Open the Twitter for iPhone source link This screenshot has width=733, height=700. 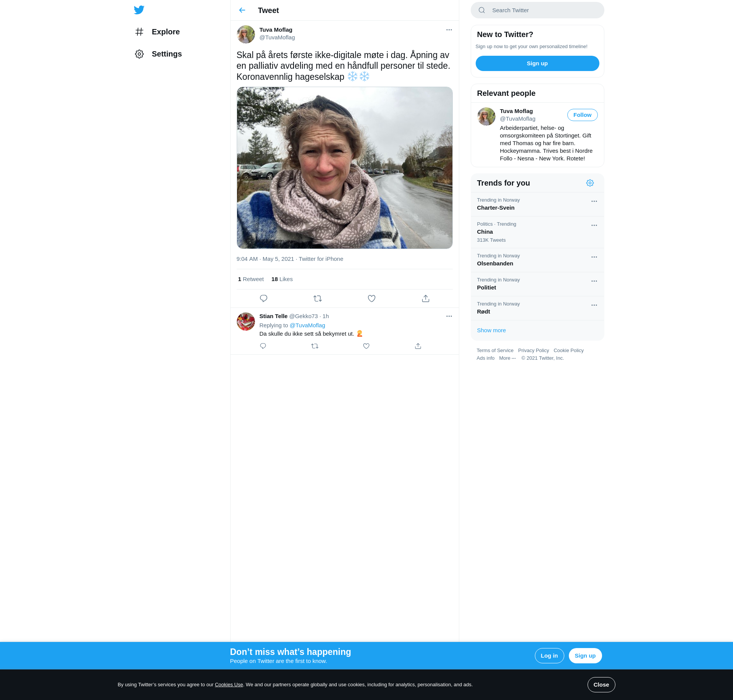tap(321, 259)
